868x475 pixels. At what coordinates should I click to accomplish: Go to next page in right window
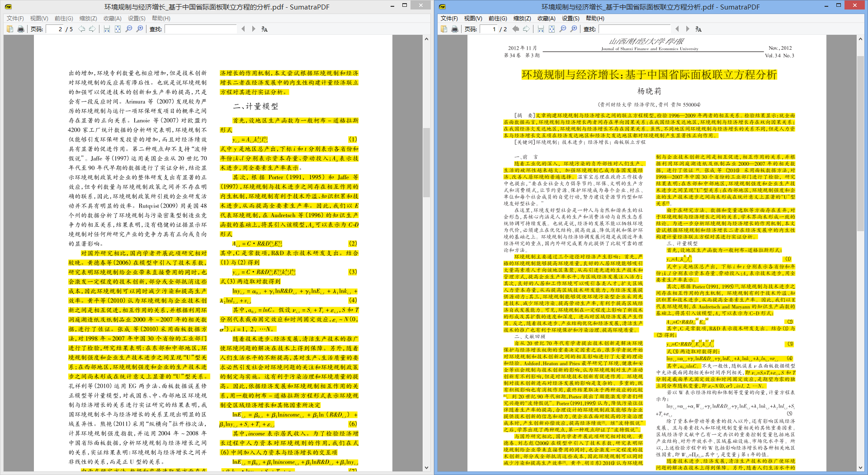tap(527, 29)
